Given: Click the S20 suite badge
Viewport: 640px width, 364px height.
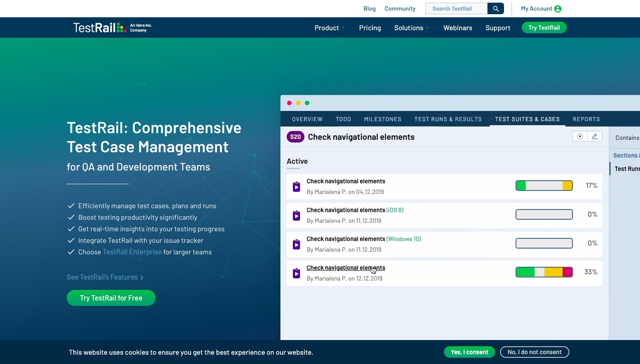Looking at the screenshot, I should (x=296, y=137).
